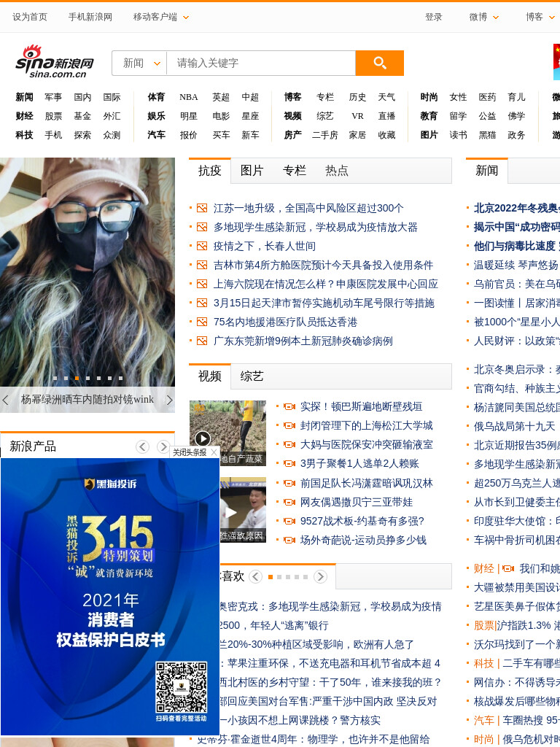Click the orange search magnifier button
The image size is (560, 747).
[379, 63]
